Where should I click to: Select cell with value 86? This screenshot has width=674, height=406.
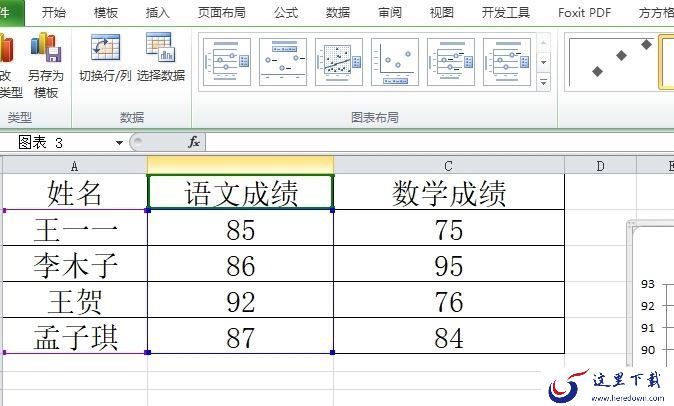pyautogui.click(x=240, y=264)
